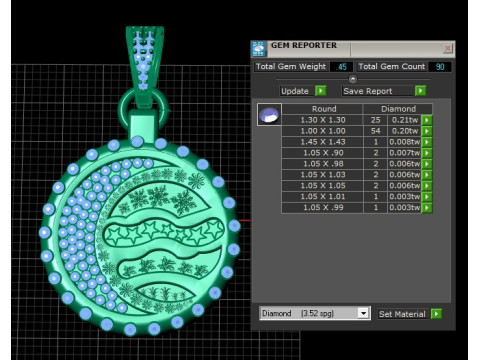Screen dimensions: 480x360
Task: Select the 1.05 X 1.01 size cell
Action: point(322,197)
